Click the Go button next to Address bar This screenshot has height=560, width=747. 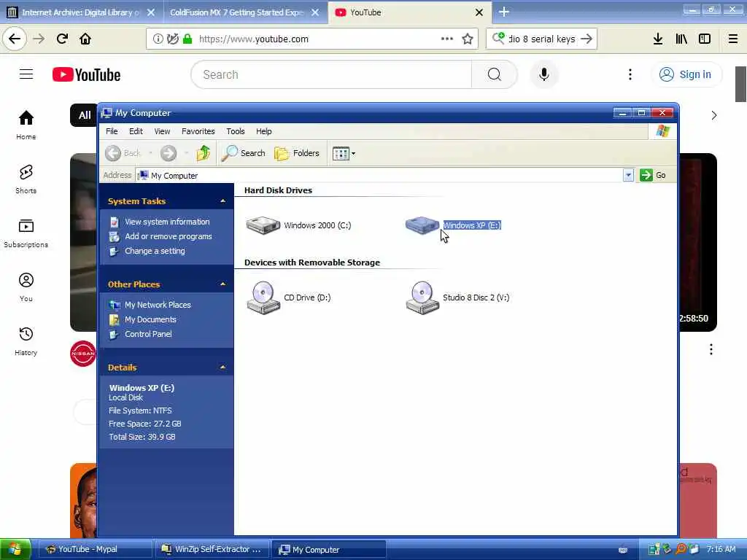(x=653, y=175)
